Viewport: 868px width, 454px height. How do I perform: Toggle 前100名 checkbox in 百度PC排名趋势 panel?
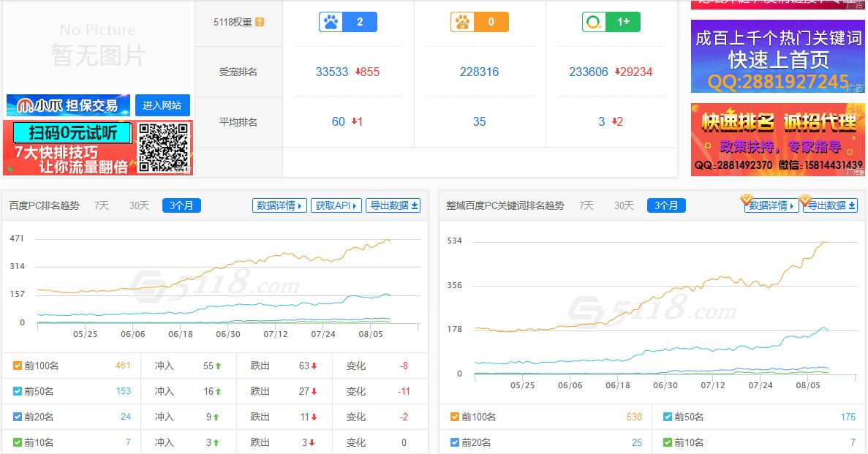coord(17,366)
